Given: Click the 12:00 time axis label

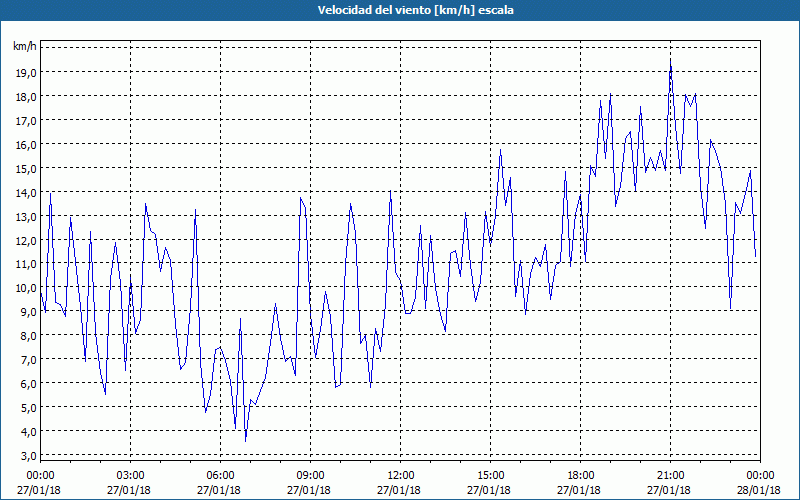Looking at the screenshot, I should [401, 475].
